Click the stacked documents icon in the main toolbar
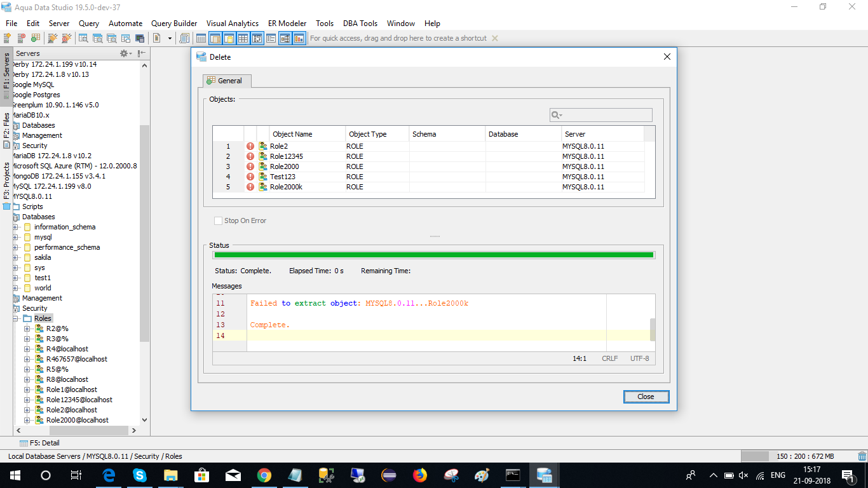 pyautogui.click(x=184, y=38)
